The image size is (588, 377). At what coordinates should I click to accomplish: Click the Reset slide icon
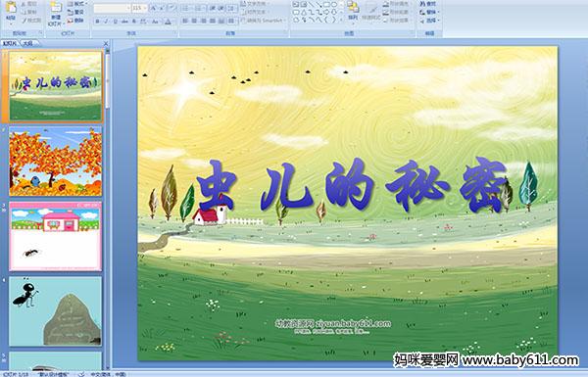tap(70, 12)
